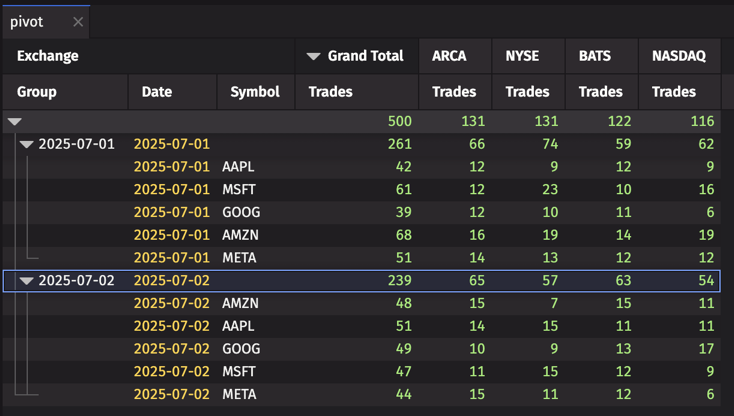734x416 pixels.
Task: Click Trades header under Grand Total
Action: pos(330,92)
